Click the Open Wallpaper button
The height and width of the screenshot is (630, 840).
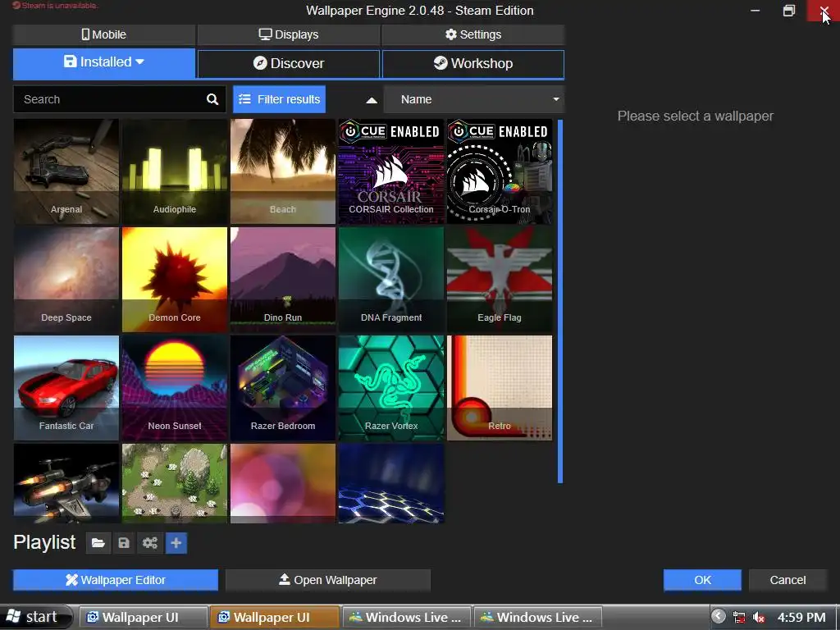pos(328,580)
